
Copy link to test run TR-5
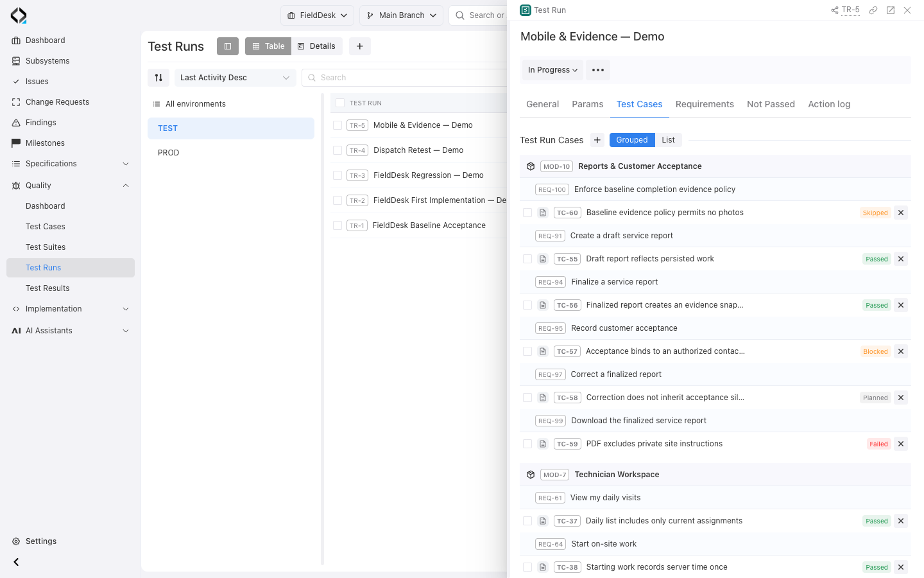[x=873, y=10]
